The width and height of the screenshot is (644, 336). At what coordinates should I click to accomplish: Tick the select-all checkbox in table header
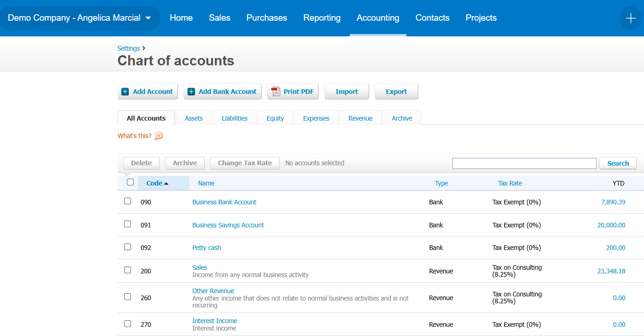[x=130, y=182]
